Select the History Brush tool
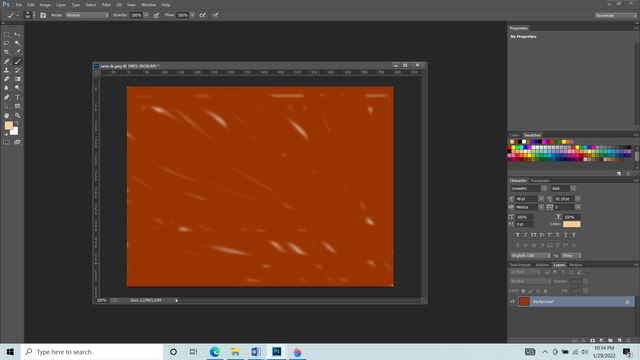This screenshot has width=640, height=360. [18, 71]
